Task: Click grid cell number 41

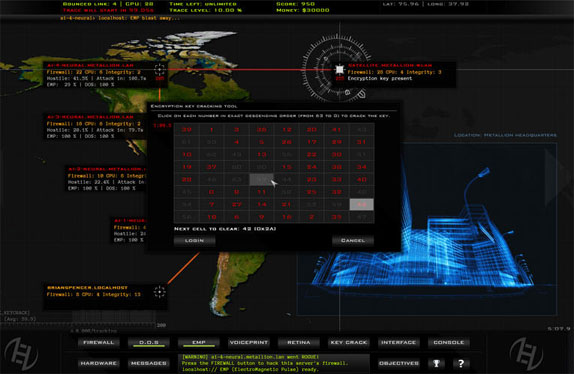Action: pyautogui.click(x=336, y=130)
